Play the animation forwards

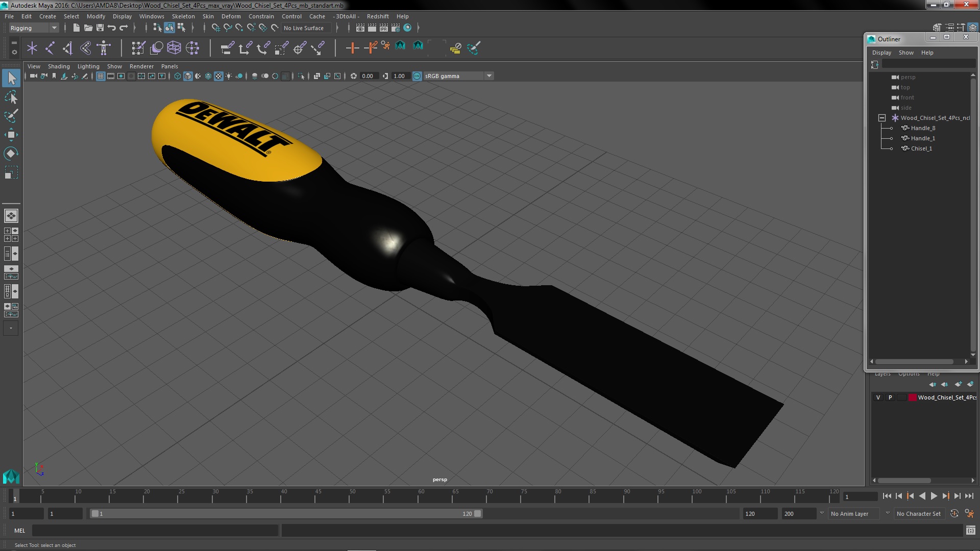coord(934,496)
